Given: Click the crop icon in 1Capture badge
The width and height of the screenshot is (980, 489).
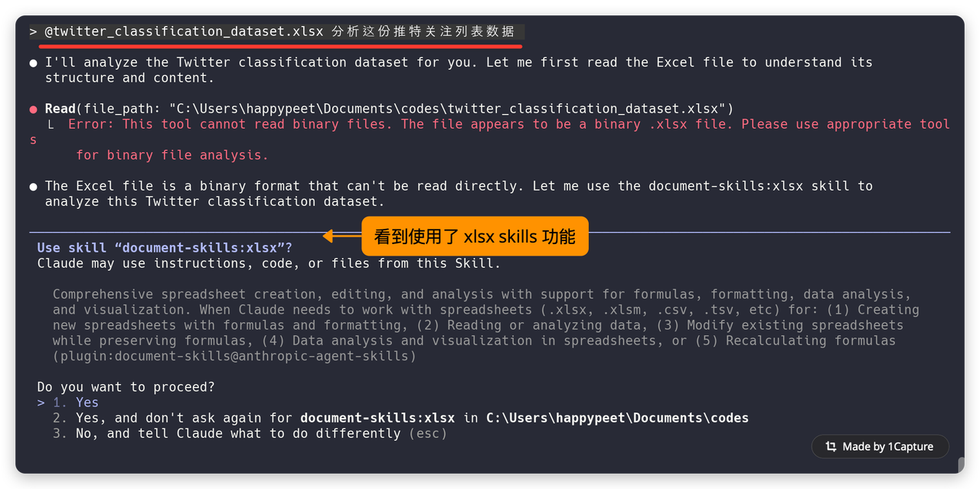Looking at the screenshot, I should click(x=831, y=446).
